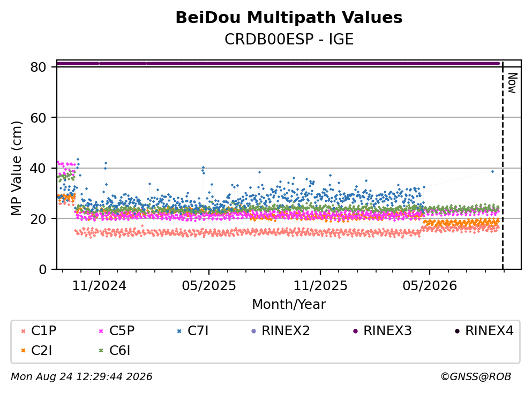Select the RINEX3 legend label

coord(387,331)
